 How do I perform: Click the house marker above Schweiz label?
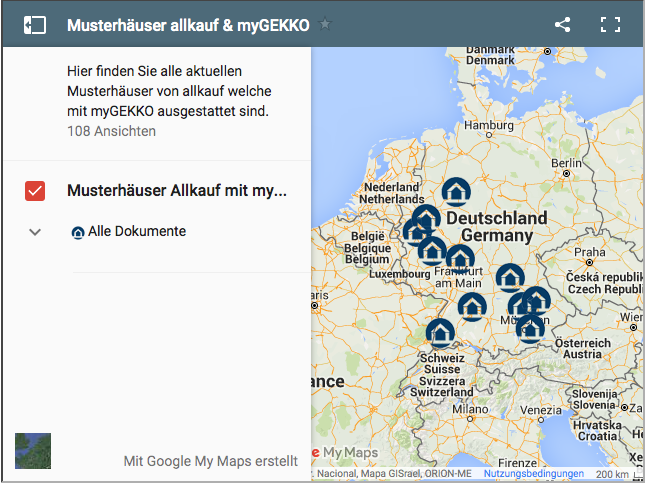point(440,333)
